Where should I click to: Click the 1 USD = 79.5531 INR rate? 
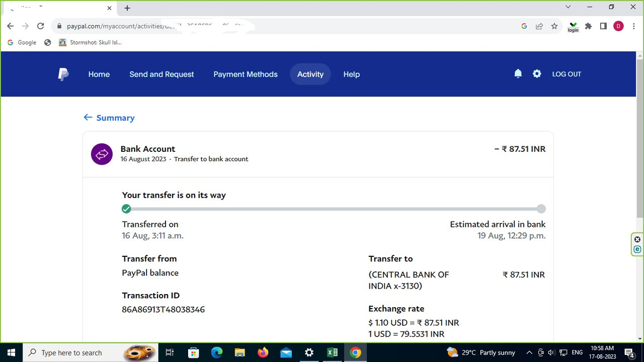[x=407, y=334]
